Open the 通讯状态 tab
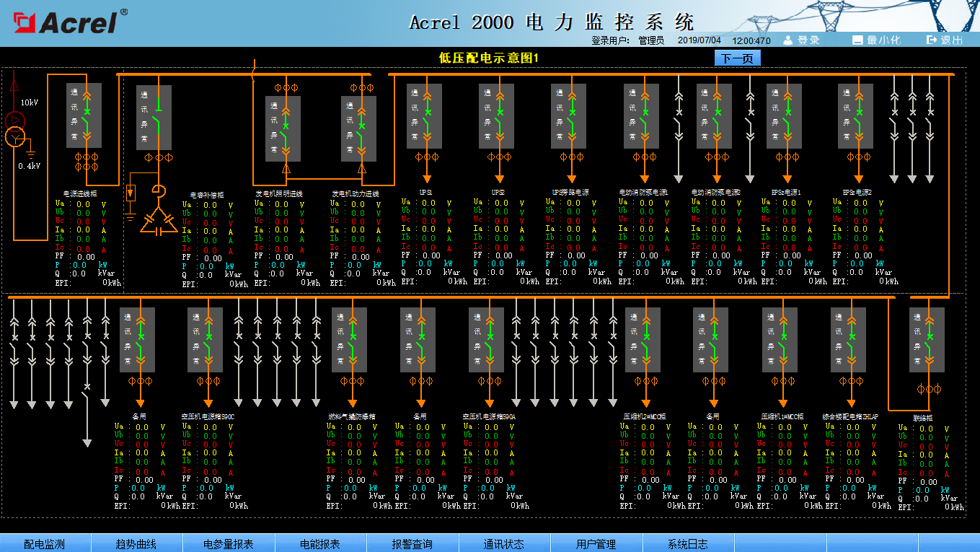Viewport: 980px width, 552px height. [x=504, y=543]
